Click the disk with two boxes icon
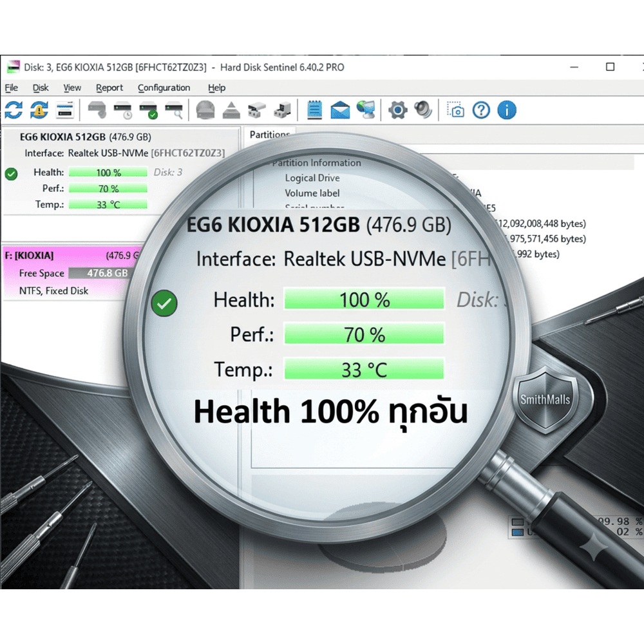Screen dimensions: 644x644 (257, 110)
